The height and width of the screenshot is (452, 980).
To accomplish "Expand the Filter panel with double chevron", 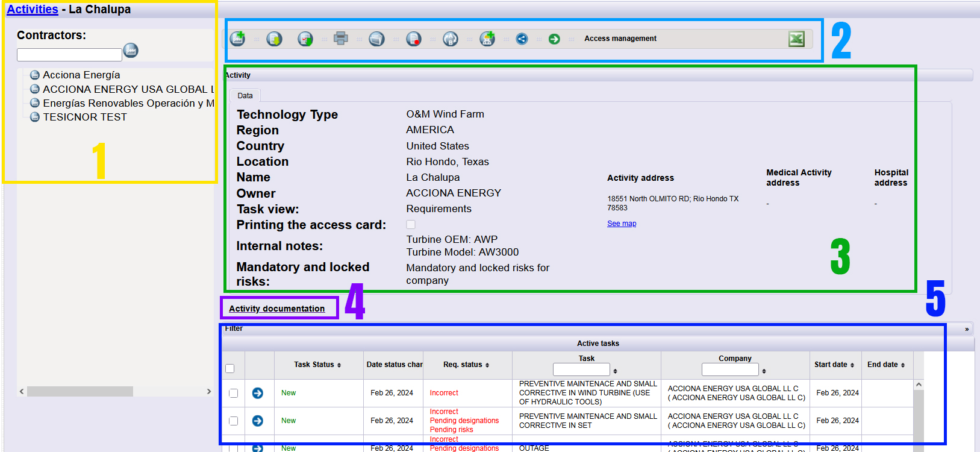I will pos(967,329).
